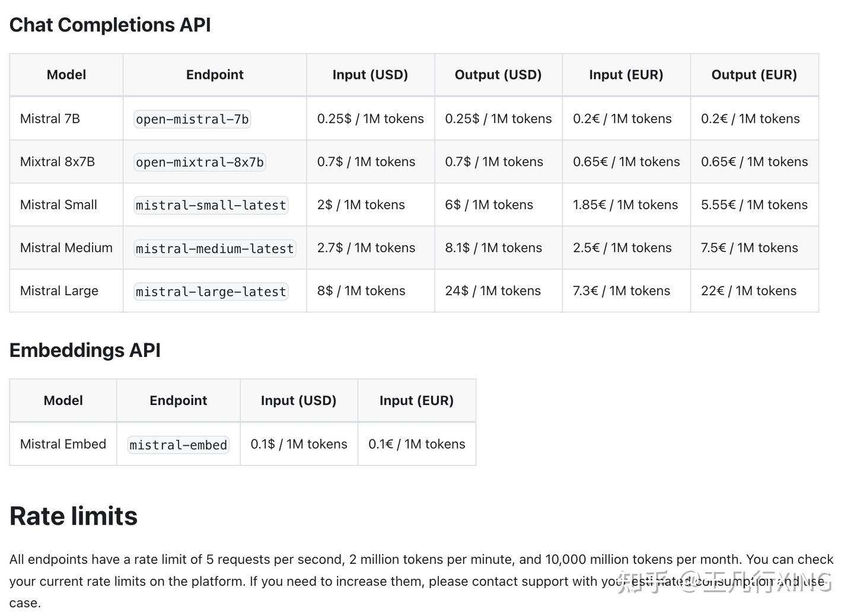Click the 24$ / 1M tokens cell

tap(493, 291)
